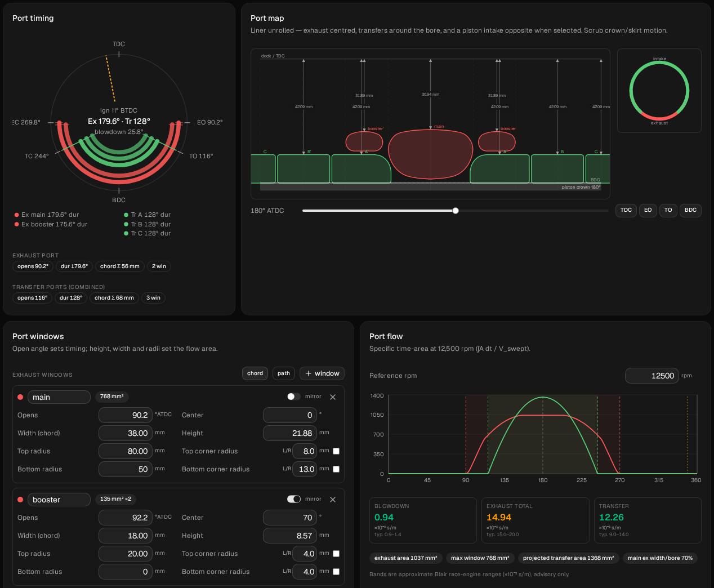Jump crank position to EO
Screen dimensions: 714x588
(x=648, y=210)
